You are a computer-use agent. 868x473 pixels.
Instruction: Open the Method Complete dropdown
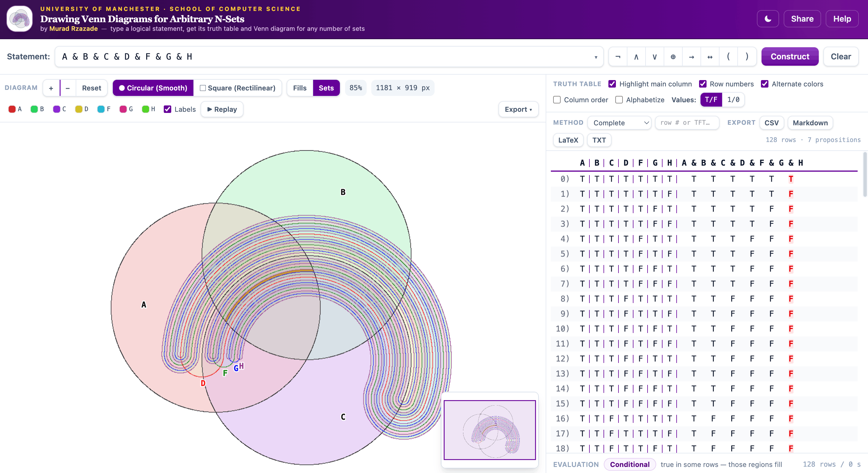click(x=619, y=123)
